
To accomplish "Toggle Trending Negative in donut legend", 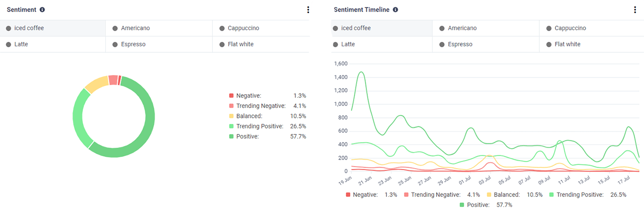I will pyautogui.click(x=261, y=106).
